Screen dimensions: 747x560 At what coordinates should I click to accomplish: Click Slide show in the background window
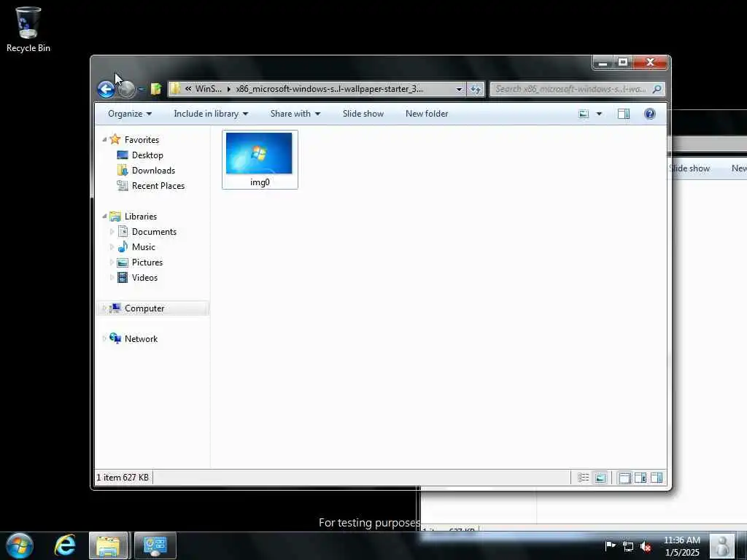pos(690,168)
